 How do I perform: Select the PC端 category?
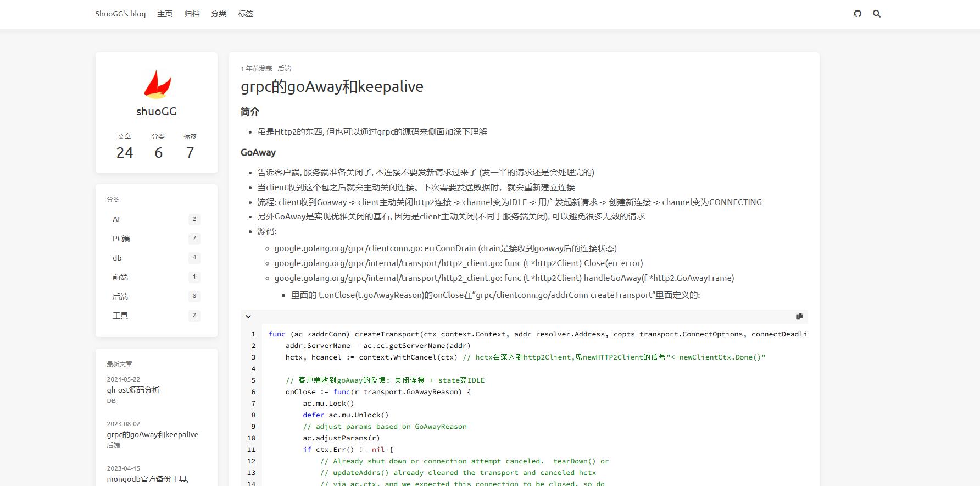[157, 239]
